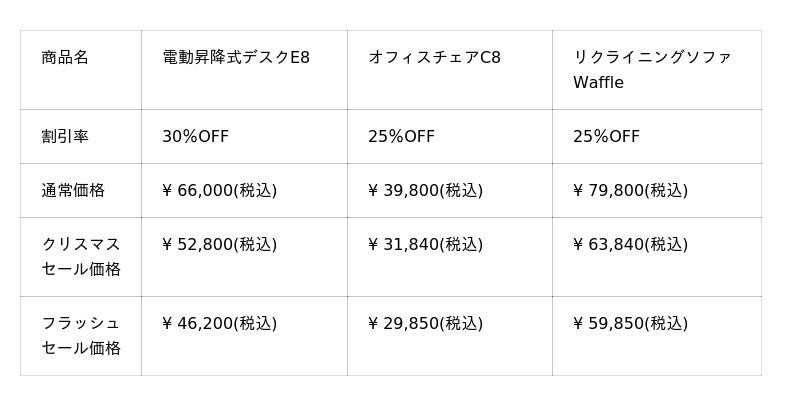Select the ¥ 39,800(税込) price cell

pyautogui.click(x=426, y=191)
